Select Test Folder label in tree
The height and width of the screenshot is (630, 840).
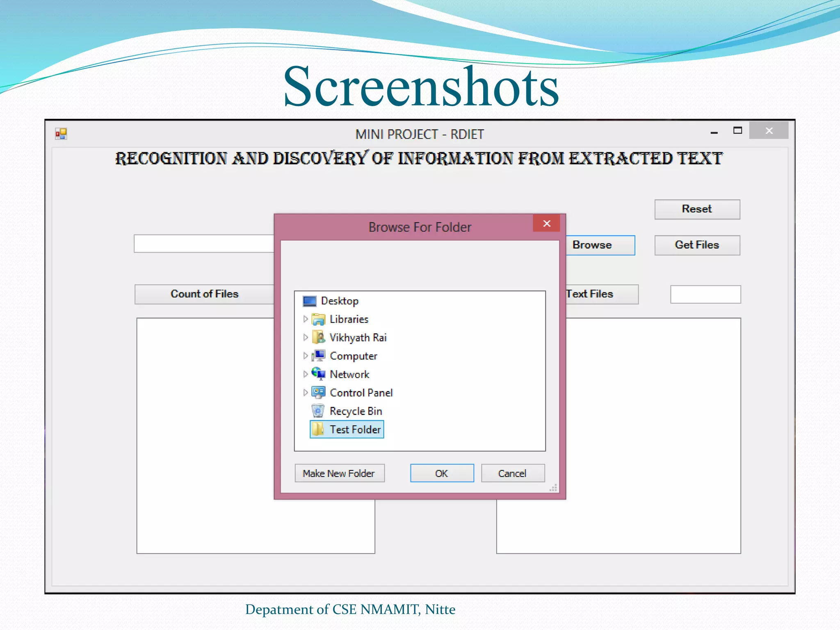tap(355, 429)
